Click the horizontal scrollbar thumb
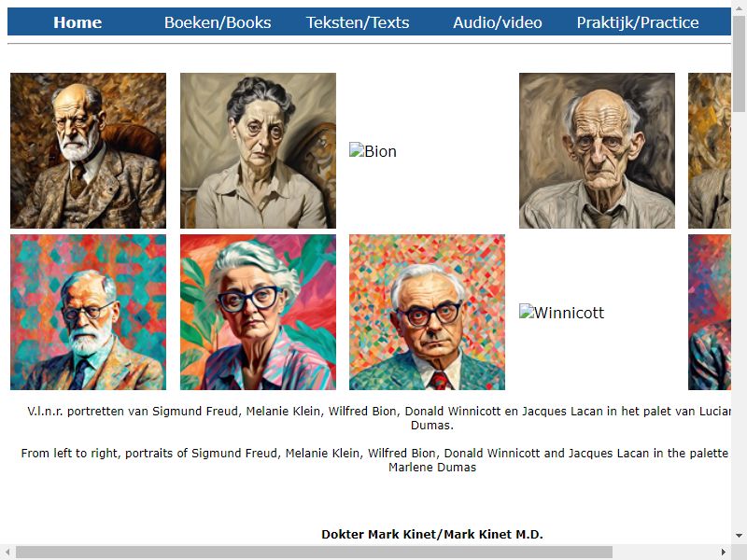The height and width of the screenshot is (560, 747). pyautogui.click(x=314, y=553)
